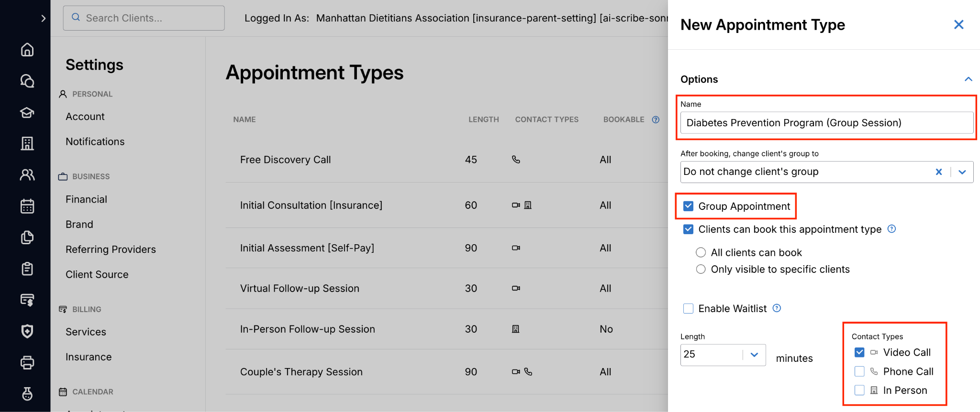Check the Phone Call contact type
The width and height of the screenshot is (980, 412).
tap(859, 371)
